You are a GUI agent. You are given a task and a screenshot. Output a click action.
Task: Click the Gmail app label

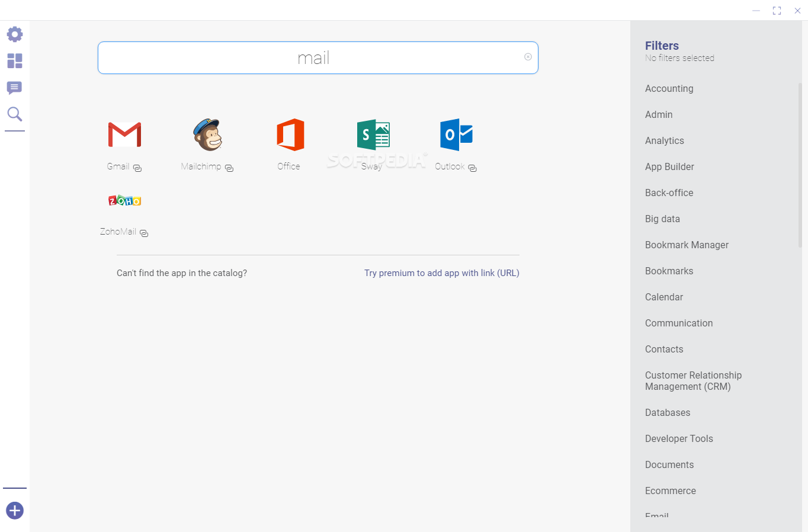(x=118, y=166)
